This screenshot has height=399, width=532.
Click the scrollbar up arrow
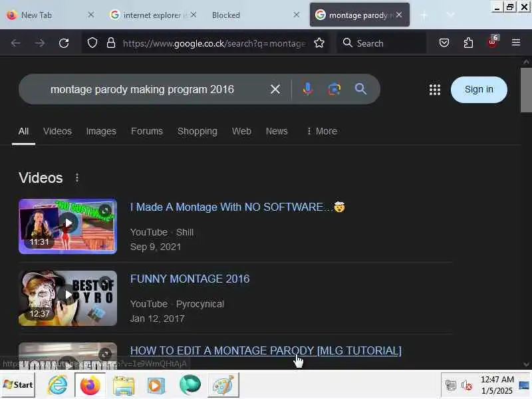(x=526, y=62)
